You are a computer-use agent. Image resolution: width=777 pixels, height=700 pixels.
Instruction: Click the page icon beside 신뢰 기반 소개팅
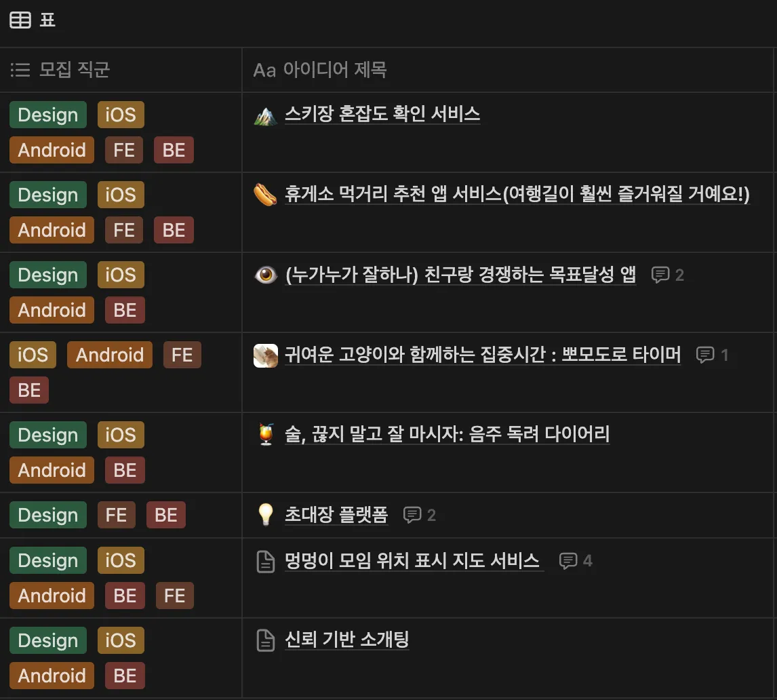265,640
